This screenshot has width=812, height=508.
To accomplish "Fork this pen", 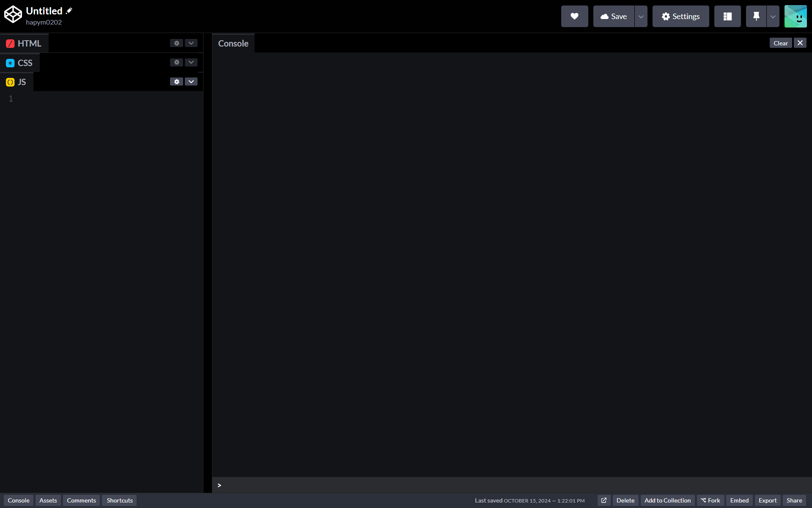I will (x=710, y=500).
